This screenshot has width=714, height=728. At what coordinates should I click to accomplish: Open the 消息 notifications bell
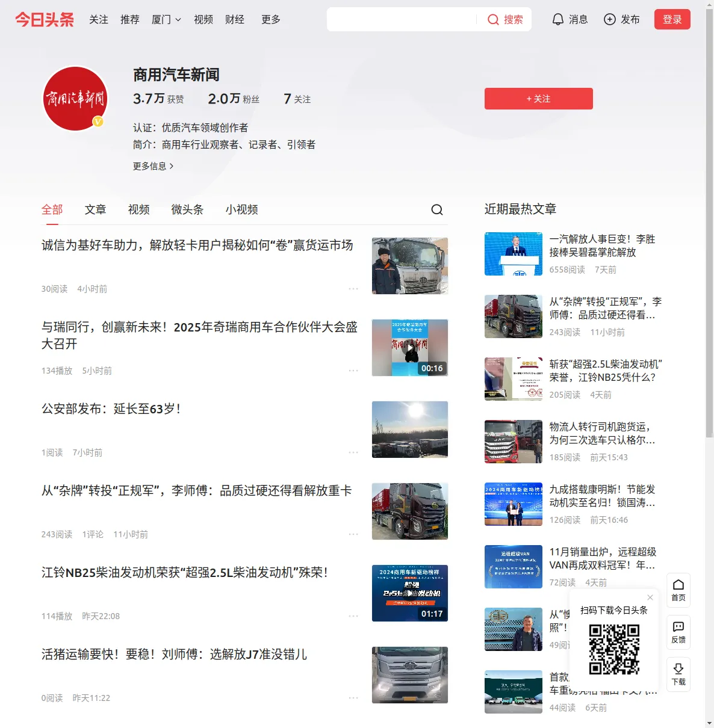(558, 19)
